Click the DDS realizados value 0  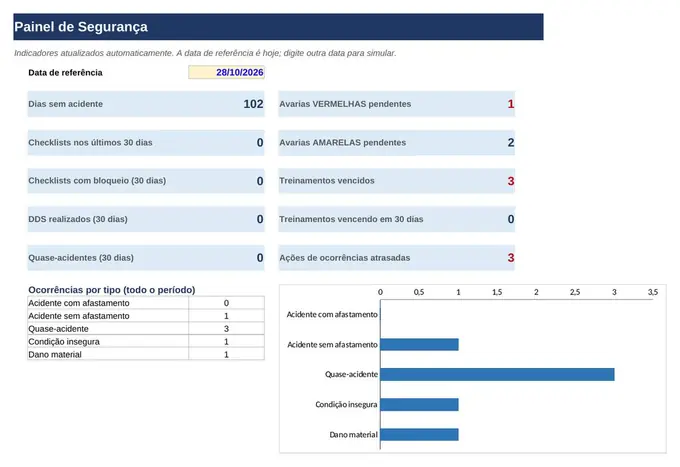[x=260, y=219]
